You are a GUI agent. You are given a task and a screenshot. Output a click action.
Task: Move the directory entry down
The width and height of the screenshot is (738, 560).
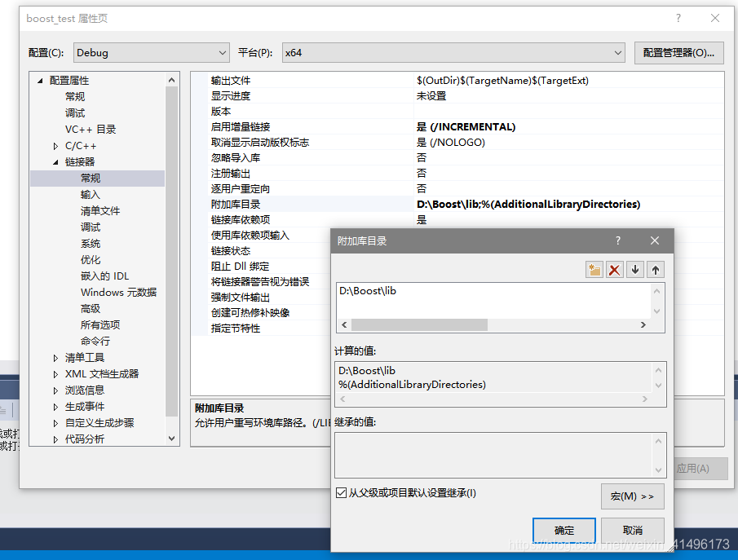[634, 269]
